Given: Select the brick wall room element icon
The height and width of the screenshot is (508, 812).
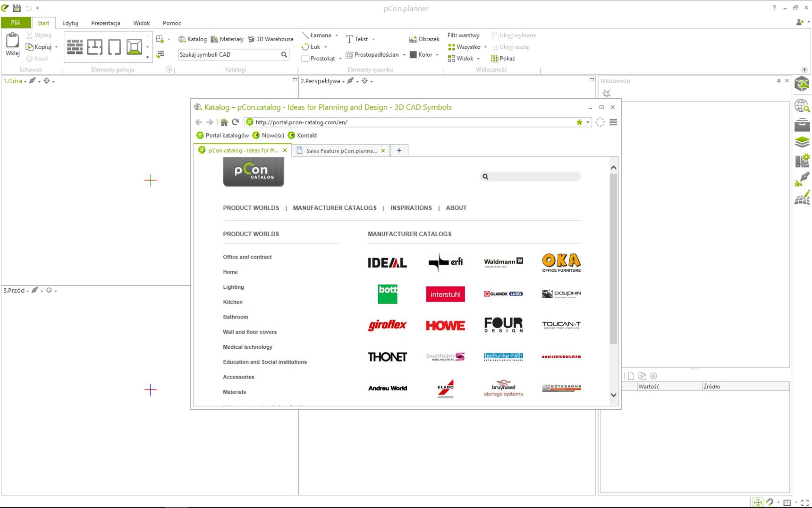Looking at the screenshot, I should (75, 47).
